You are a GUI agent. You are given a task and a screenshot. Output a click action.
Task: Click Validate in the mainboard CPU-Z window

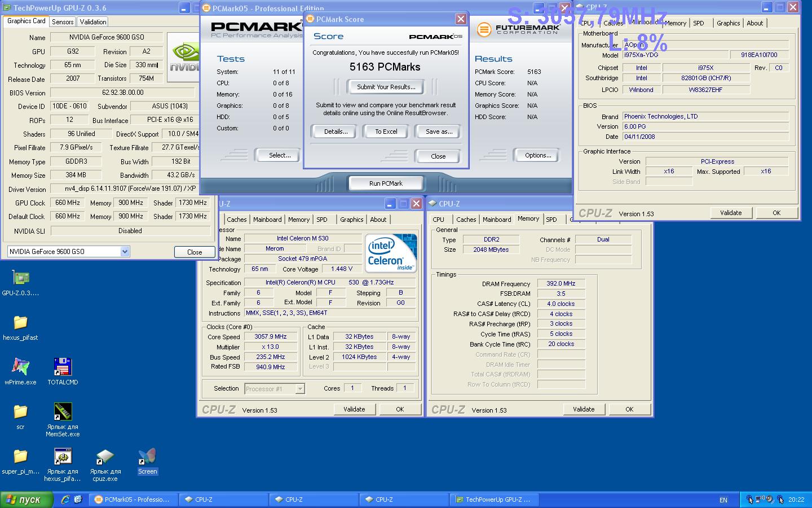pyautogui.click(x=731, y=213)
